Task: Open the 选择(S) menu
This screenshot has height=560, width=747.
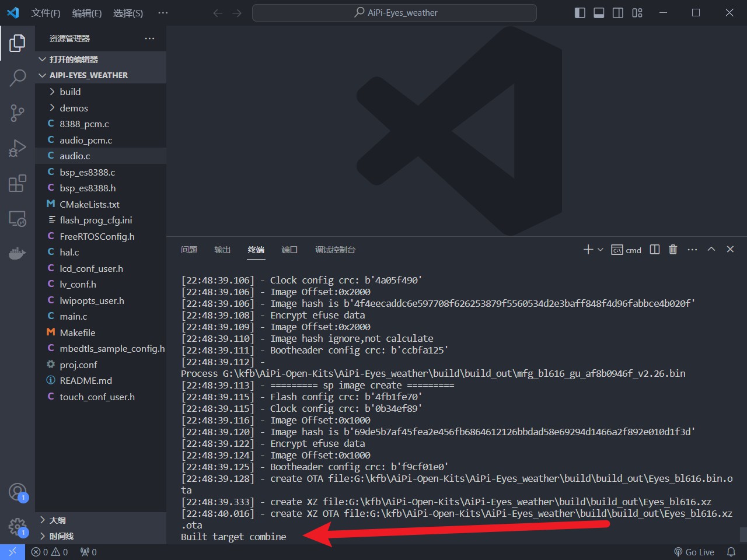Action: [x=128, y=13]
